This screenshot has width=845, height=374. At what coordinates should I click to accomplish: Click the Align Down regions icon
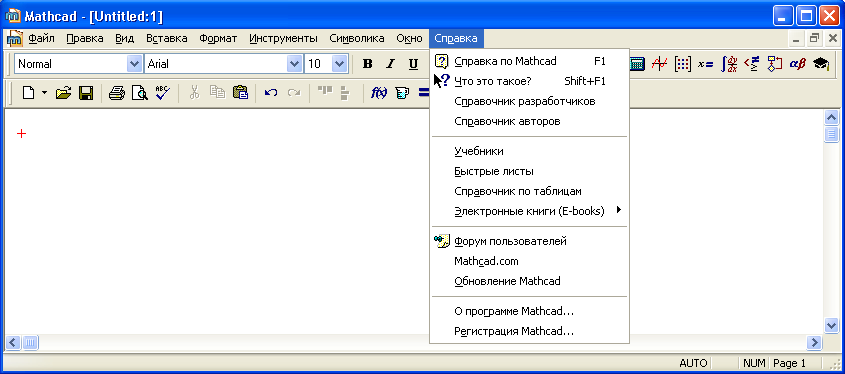point(345,94)
